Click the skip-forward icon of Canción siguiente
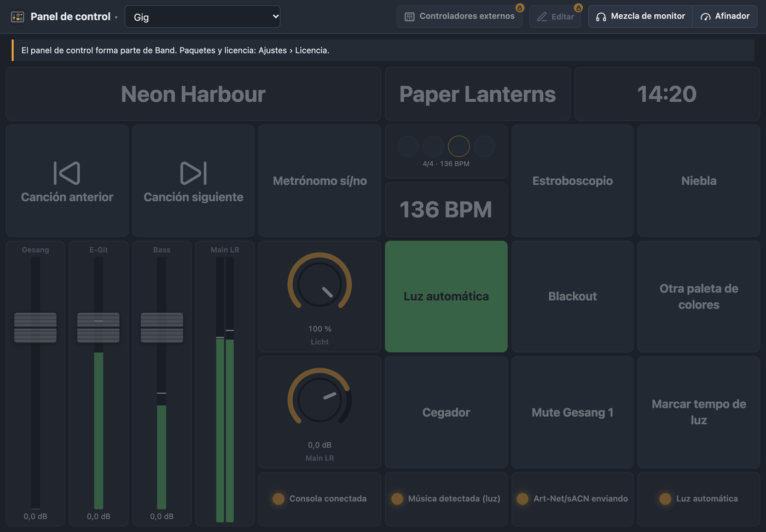 click(x=193, y=173)
